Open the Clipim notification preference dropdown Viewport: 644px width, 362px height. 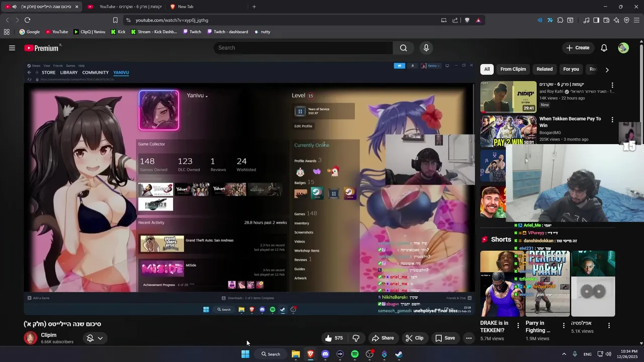(95, 338)
